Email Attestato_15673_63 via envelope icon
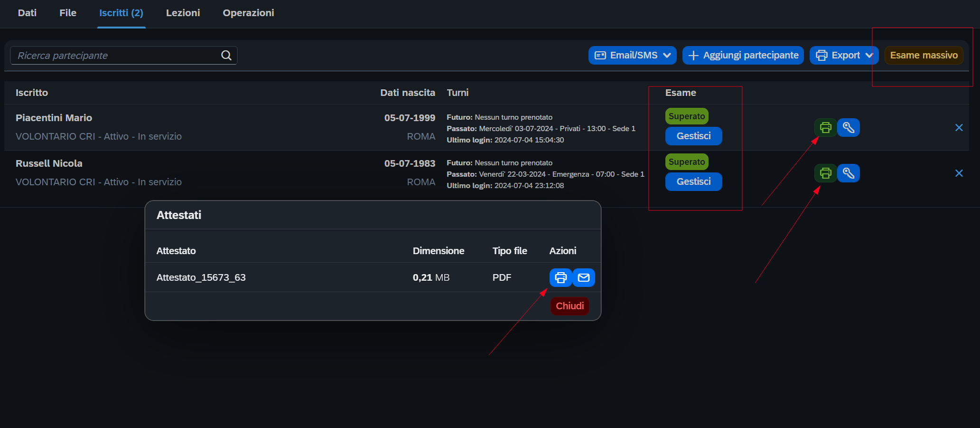Viewport: 980px width, 428px height. point(584,277)
